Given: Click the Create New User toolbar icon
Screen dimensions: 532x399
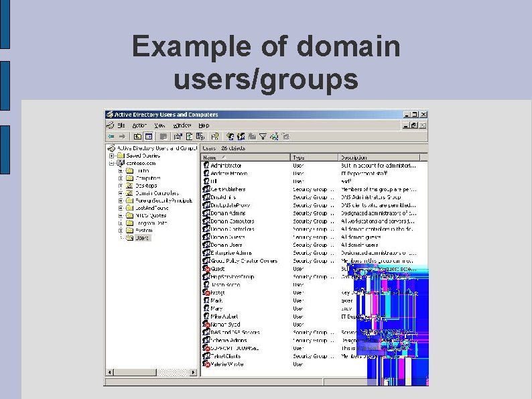Looking at the screenshot, I should (x=230, y=137).
